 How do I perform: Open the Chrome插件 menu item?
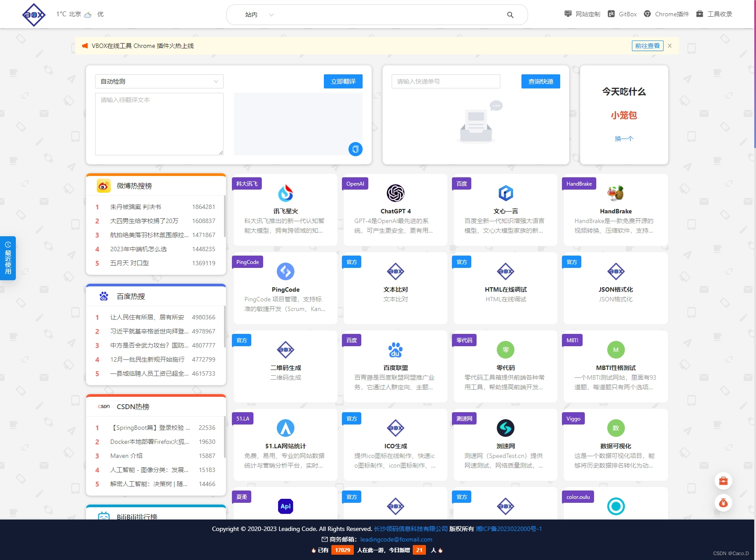666,14
